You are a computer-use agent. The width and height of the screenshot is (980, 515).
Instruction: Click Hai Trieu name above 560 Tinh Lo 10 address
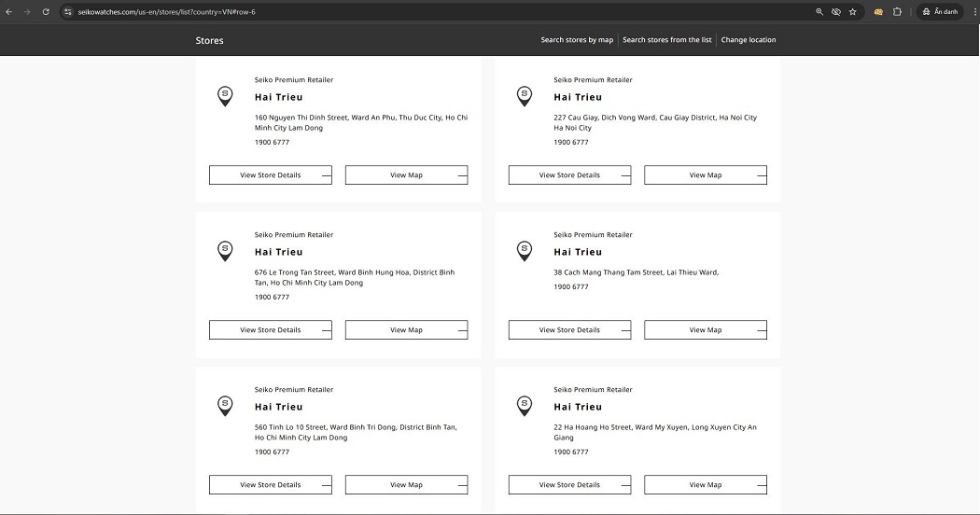pyautogui.click(x=279, y=407)
